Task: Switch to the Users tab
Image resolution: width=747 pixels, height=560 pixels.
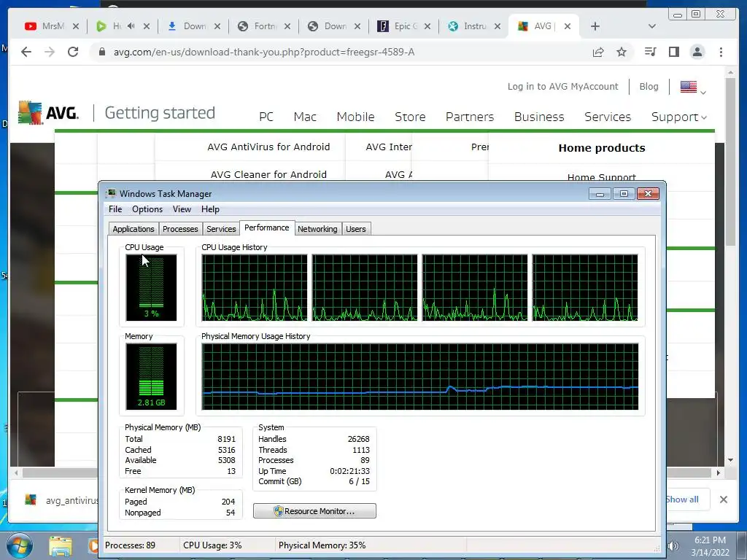Action: (x=356, y=229)
